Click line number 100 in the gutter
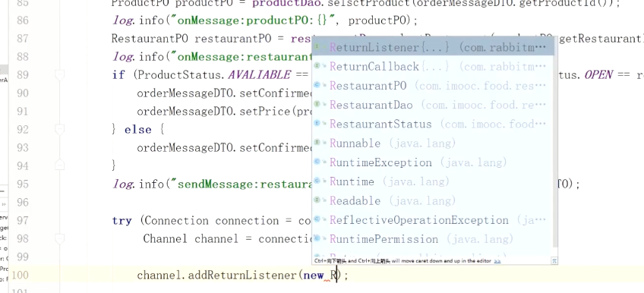 click(20, 275)
